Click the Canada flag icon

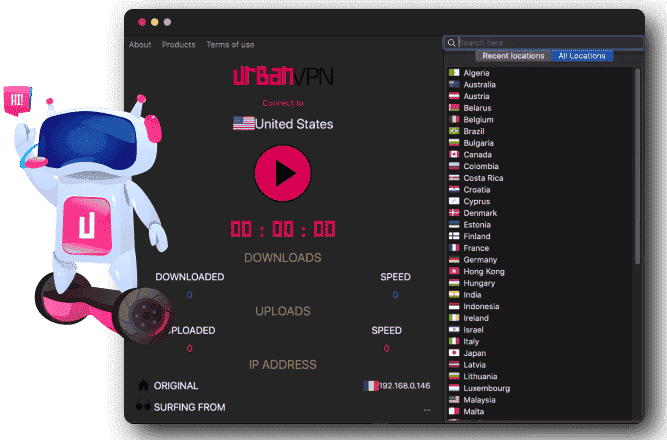454,154
